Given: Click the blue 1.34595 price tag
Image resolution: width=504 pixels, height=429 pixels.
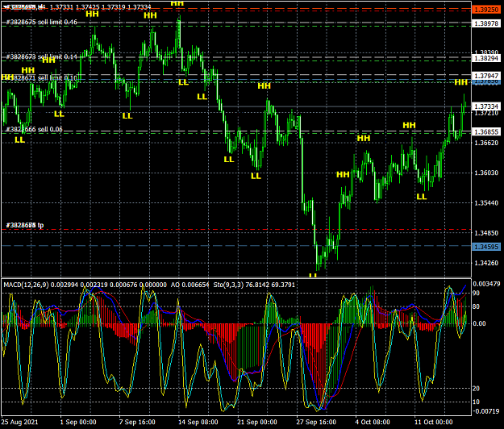Looking at the screenshot, I should 486,247.
